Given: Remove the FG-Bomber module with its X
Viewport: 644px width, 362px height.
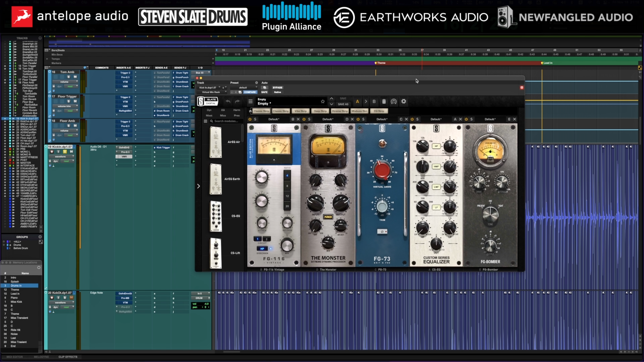Looking at the screenshot, I should (x=515, y=119).
